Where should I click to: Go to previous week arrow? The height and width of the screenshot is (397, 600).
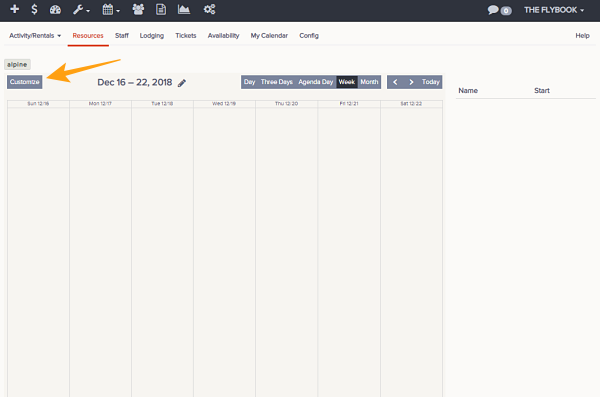point(395,82)
